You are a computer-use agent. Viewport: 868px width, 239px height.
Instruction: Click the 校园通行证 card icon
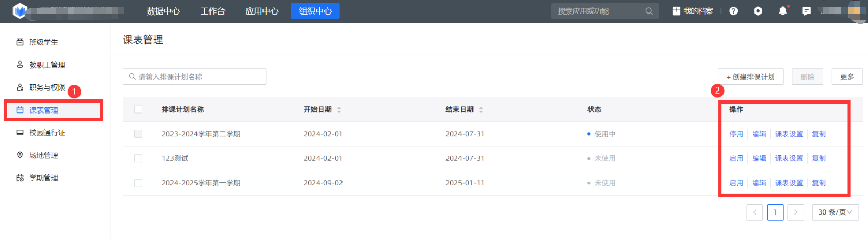pyautogui.click(x=20, y=133)
